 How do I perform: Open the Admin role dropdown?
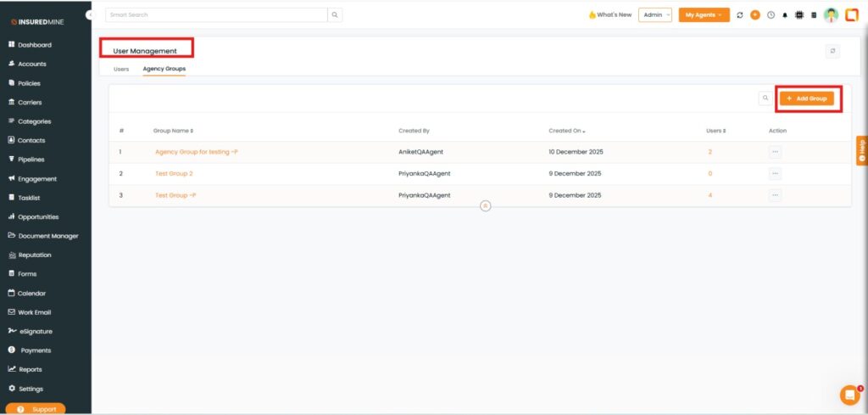656,15
